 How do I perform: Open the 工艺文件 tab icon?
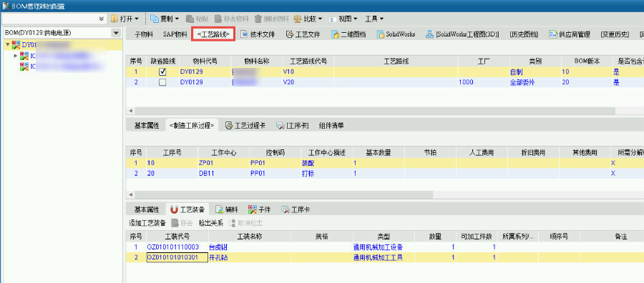290,34
